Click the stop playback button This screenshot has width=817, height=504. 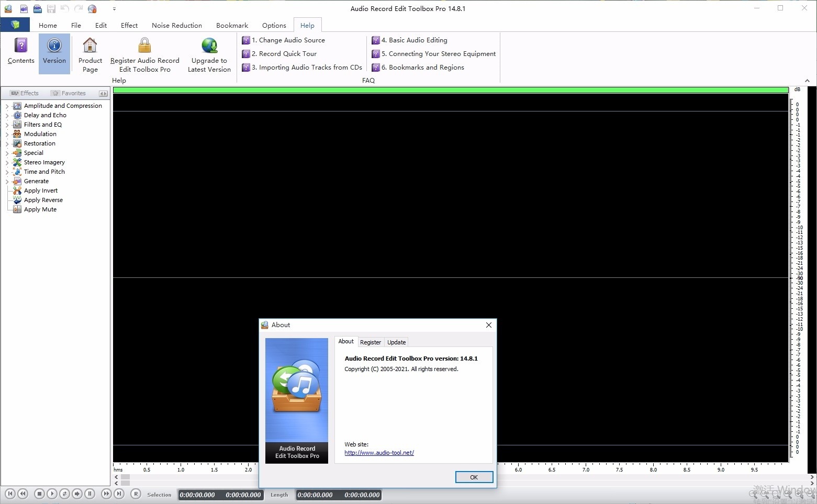click(39, 494)
